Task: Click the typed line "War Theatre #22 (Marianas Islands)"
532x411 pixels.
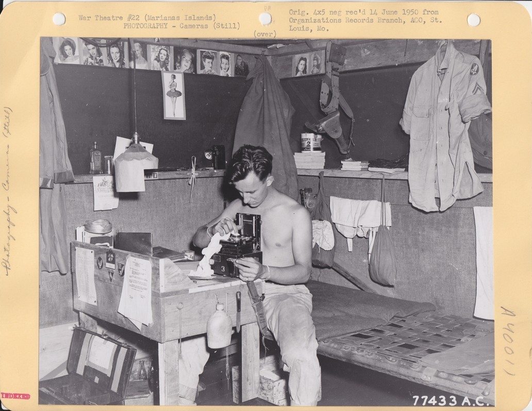Action: click(147, 18)
